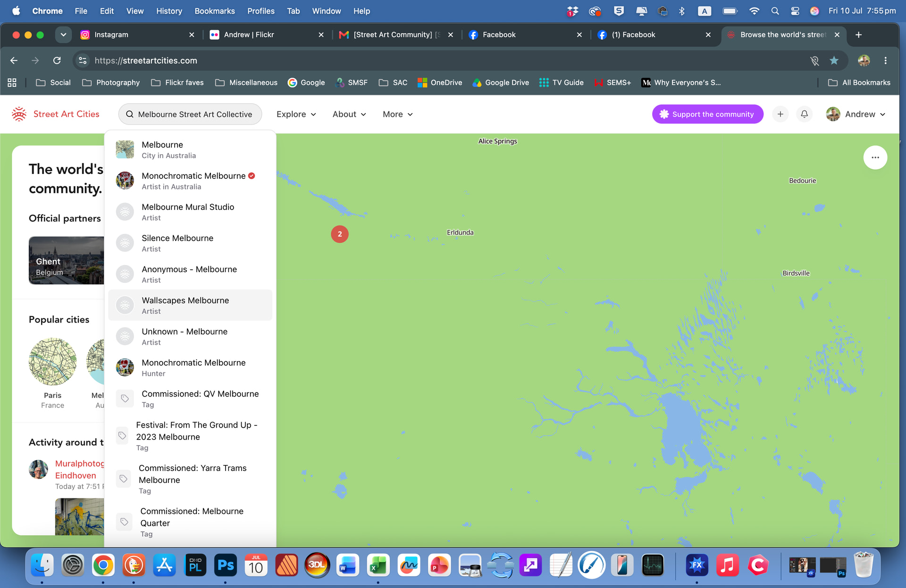Open DxO PhotoLab in the Dock
Image resolution: width=906 pixels, height=588 pixels.
tap(195, 565)
